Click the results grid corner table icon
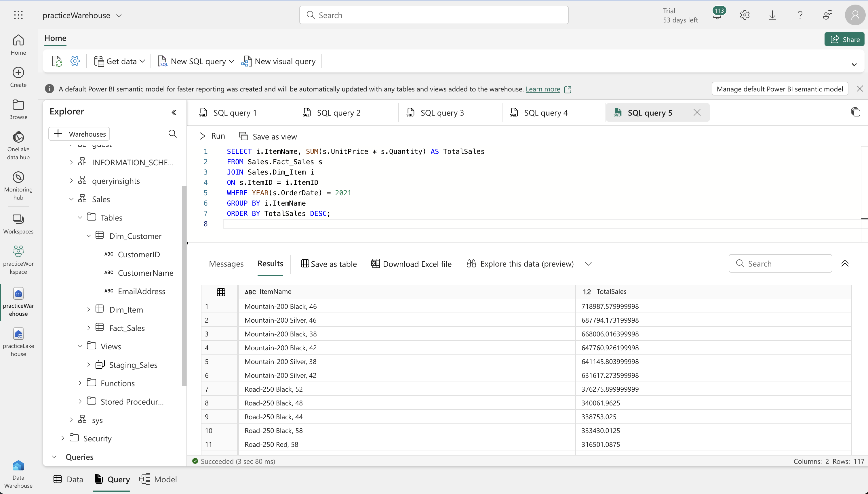This screenshot has width=868, height=494. [x=221, y=292]
